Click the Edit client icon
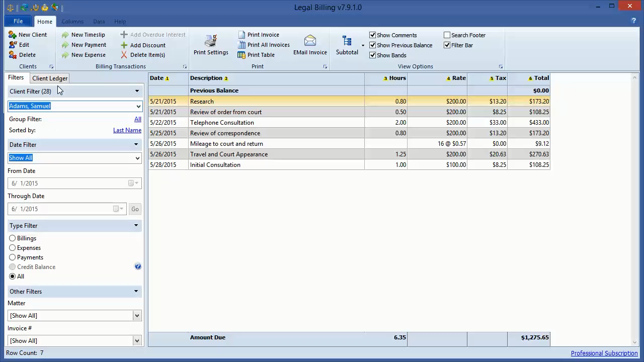 (13, 45)
